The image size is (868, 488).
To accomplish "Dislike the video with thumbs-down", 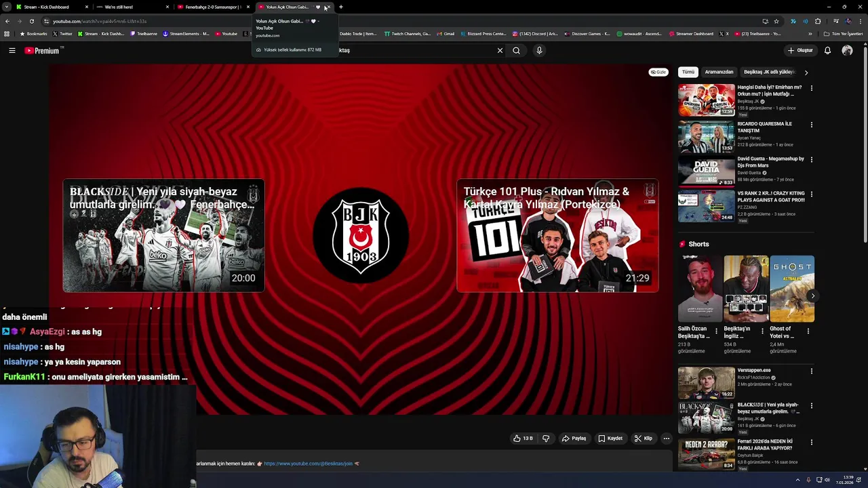I will tap(546, 439).
